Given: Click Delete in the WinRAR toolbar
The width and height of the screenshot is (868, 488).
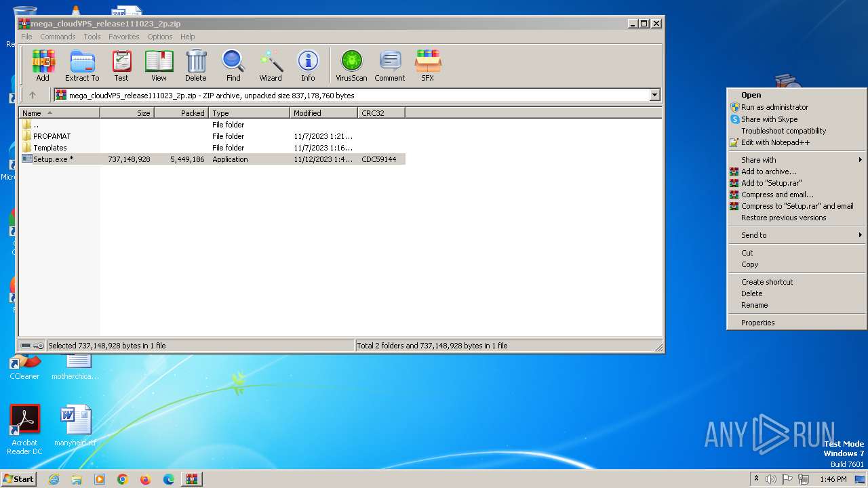Looking at the screenshot, I should click(196, 66).
